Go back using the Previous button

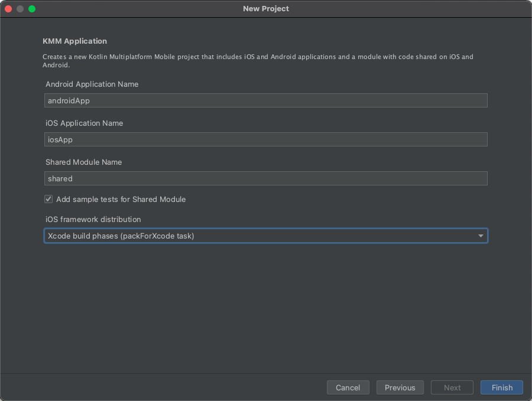pyautogui.click(x=400, y=387)
